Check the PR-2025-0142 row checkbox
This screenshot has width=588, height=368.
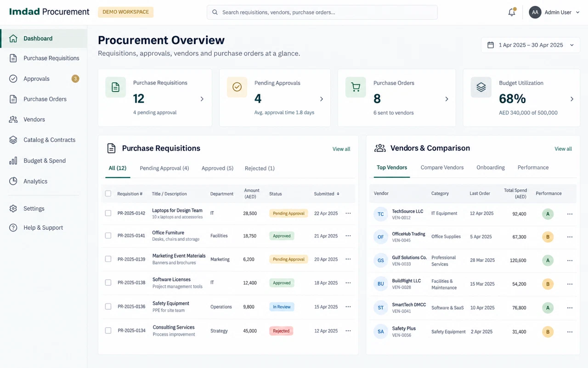pyautogui.click(x=108, y=213)
